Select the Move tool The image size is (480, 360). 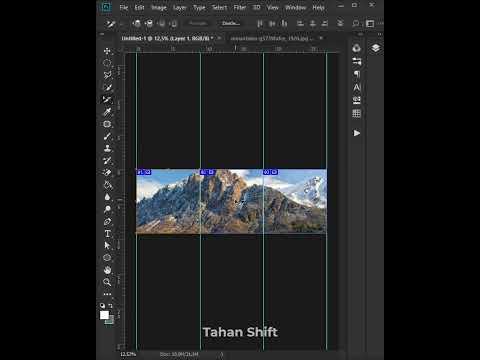click(107, 51)
